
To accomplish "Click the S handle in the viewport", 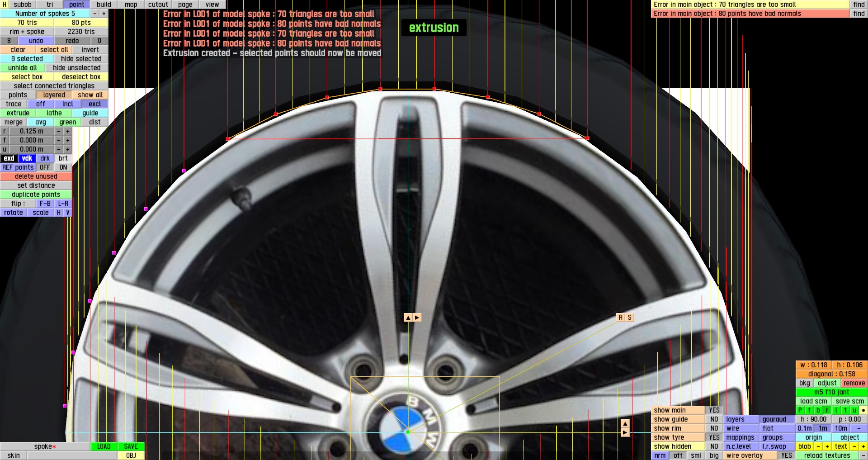I will point(629,318).
